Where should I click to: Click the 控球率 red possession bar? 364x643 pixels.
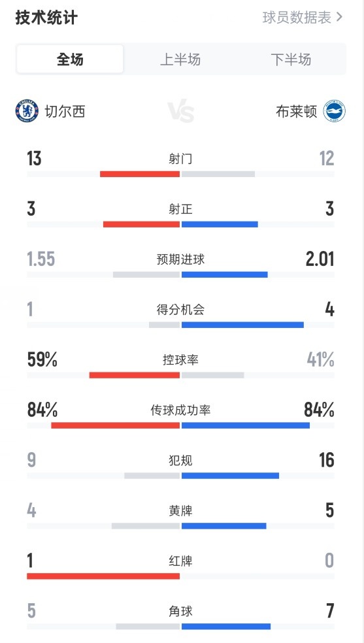coord(135,375)
